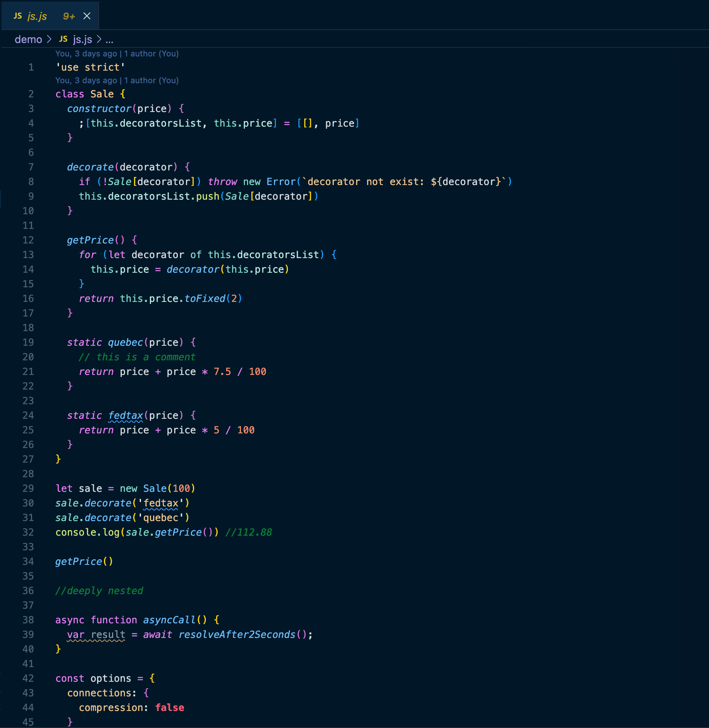Open the author code lens above class Sale
Screen dimensions: 709x728
coord(117,80)
